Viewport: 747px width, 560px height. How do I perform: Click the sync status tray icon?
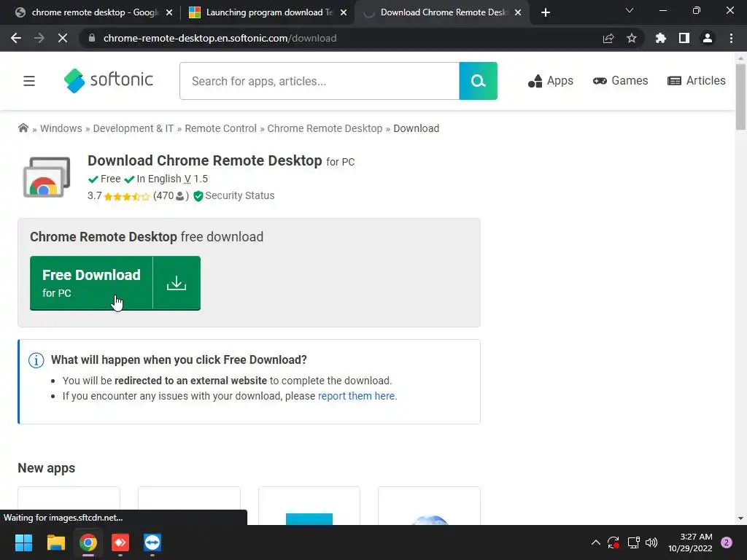click(614, 542)
